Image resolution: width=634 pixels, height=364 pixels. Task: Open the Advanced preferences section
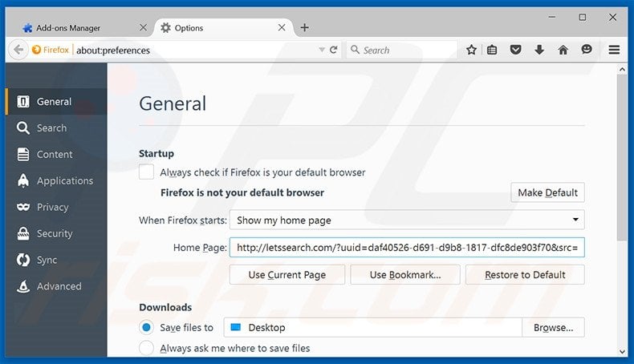56,286
